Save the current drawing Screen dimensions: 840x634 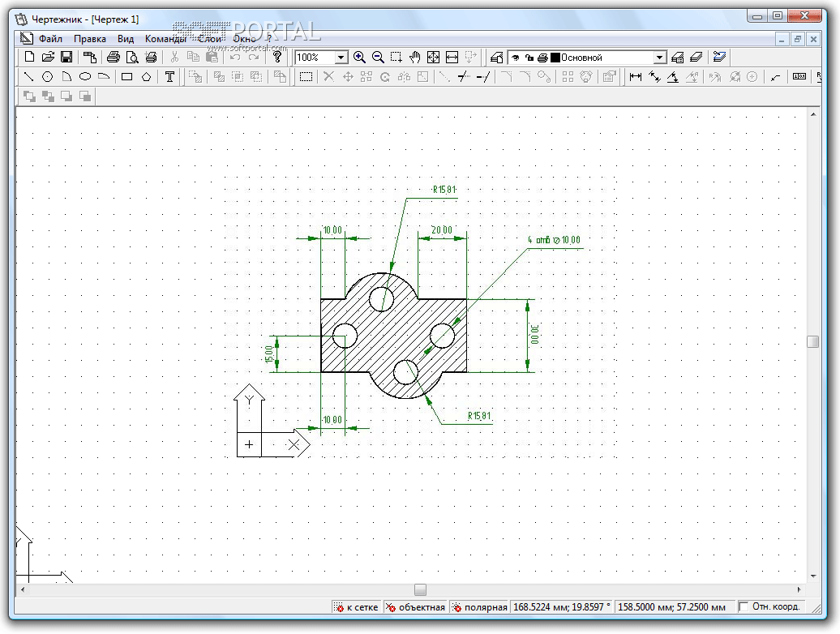coord(66,57)
